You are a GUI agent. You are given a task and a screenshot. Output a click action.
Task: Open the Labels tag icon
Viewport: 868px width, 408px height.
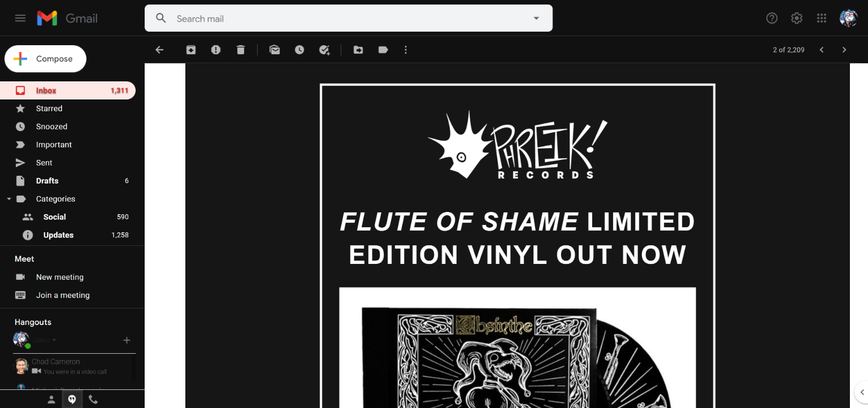click(x=383, y=50)
